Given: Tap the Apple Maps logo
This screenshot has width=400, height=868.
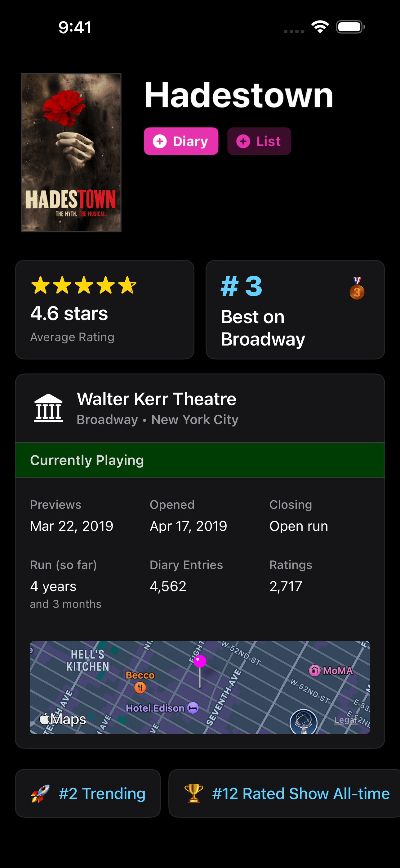Looking at the screenshot, I should (63, 719).
